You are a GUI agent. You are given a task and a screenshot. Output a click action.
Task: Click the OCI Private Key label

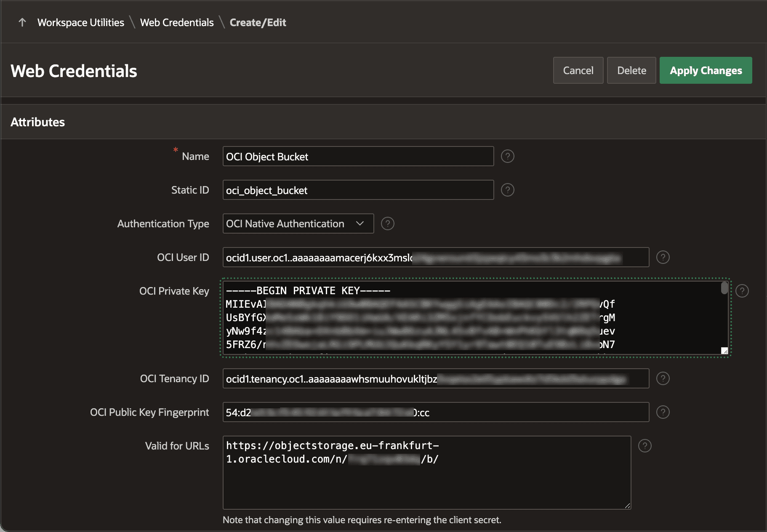[174, 291]
